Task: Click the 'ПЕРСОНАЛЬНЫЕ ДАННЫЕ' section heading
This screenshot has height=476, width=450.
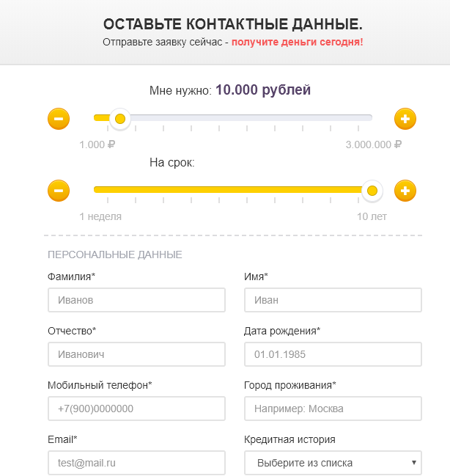Action: tap(115, 255)
